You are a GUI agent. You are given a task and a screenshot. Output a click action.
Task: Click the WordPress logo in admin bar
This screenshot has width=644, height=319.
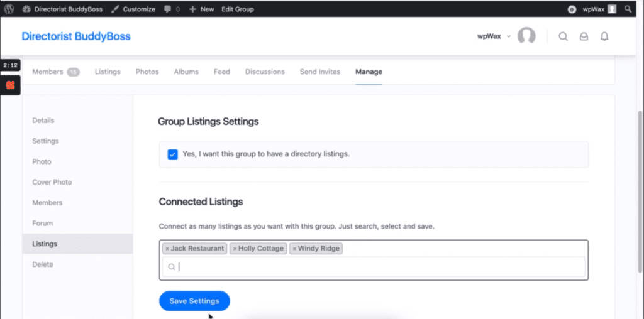(9, 9)
